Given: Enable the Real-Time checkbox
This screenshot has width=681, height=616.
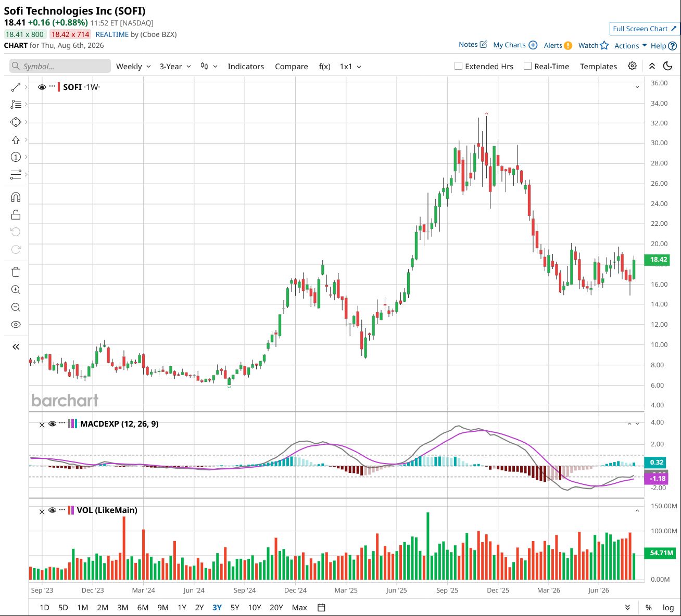Looking at the screenshot, I should 527,66.
